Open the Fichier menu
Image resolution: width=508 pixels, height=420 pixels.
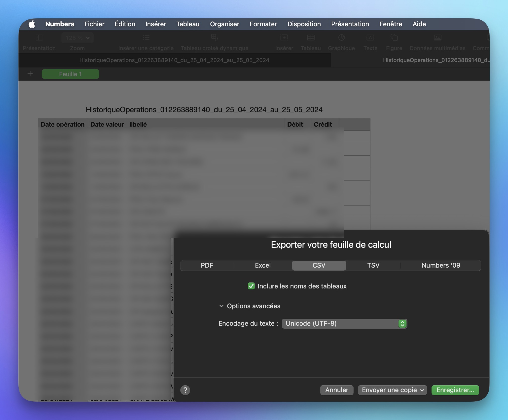pyautogui.click(x=94, y=24)
